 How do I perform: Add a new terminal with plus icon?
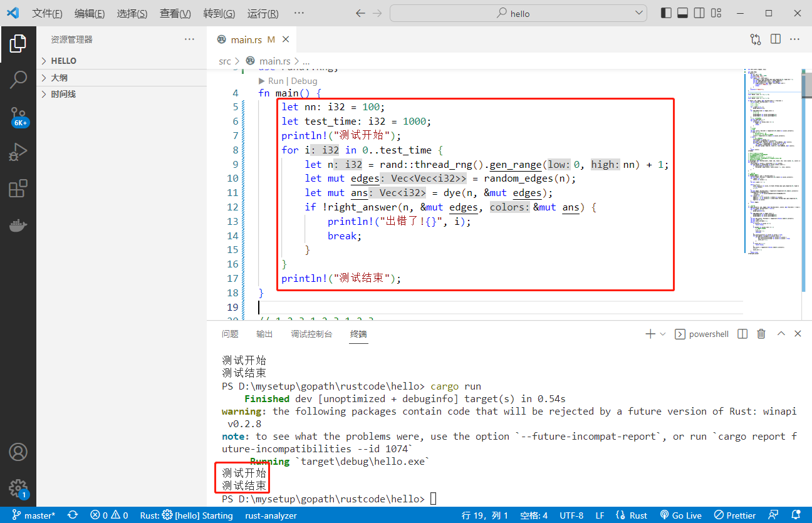tap(650, 334)
